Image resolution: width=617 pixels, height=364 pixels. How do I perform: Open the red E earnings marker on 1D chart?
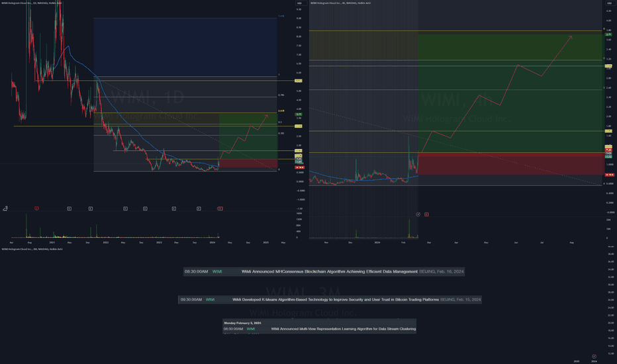click(x=220, y=208)
